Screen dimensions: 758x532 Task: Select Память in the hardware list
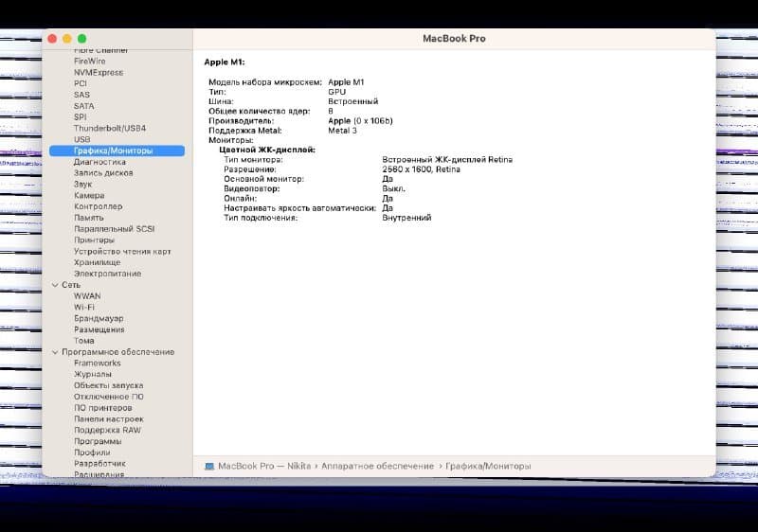[89, 218]
